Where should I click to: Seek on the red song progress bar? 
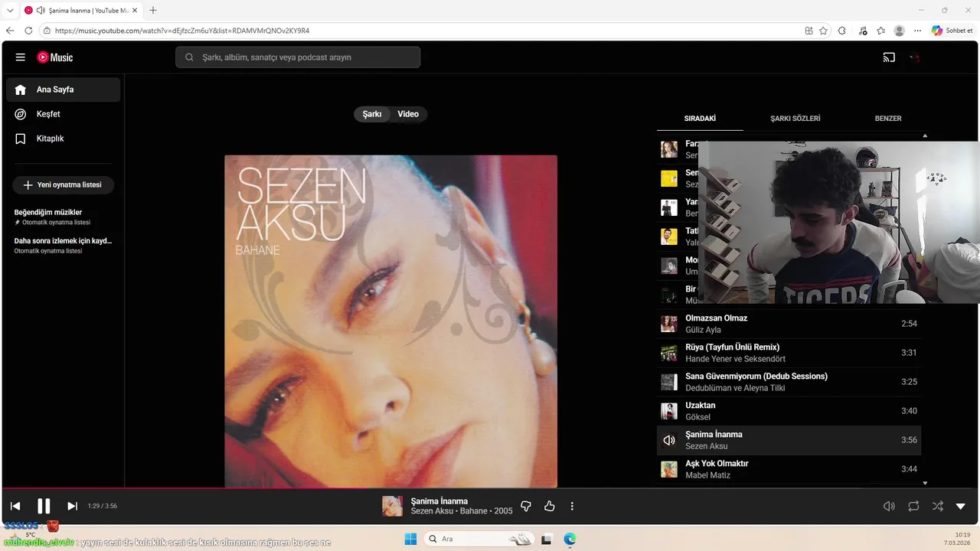click(x=490, y=488)
